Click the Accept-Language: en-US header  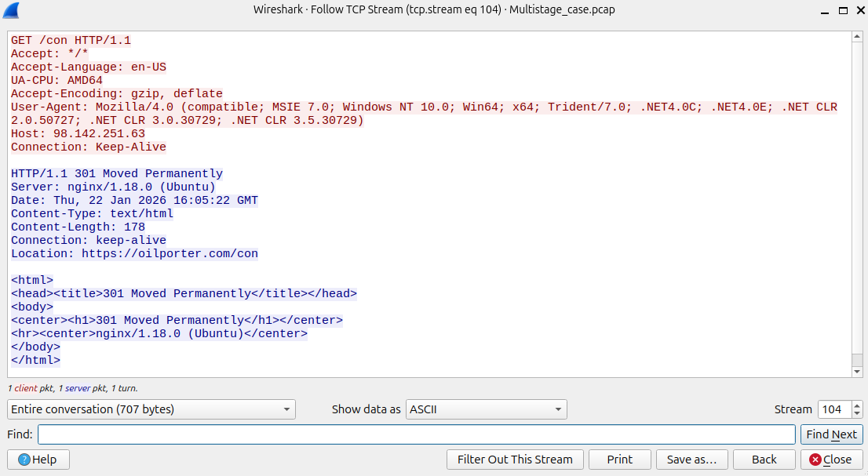89,67
